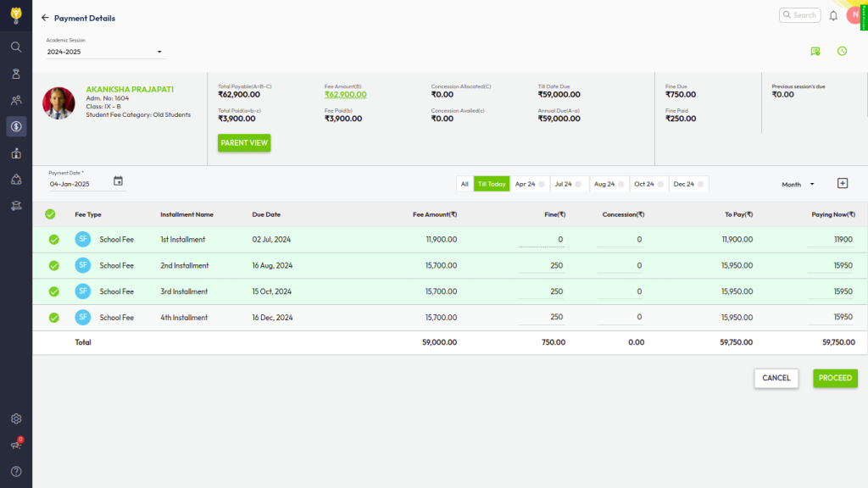The width and height of the screenshot is (868, 488).
Task: Select the All filter tab
Action: 465,184
